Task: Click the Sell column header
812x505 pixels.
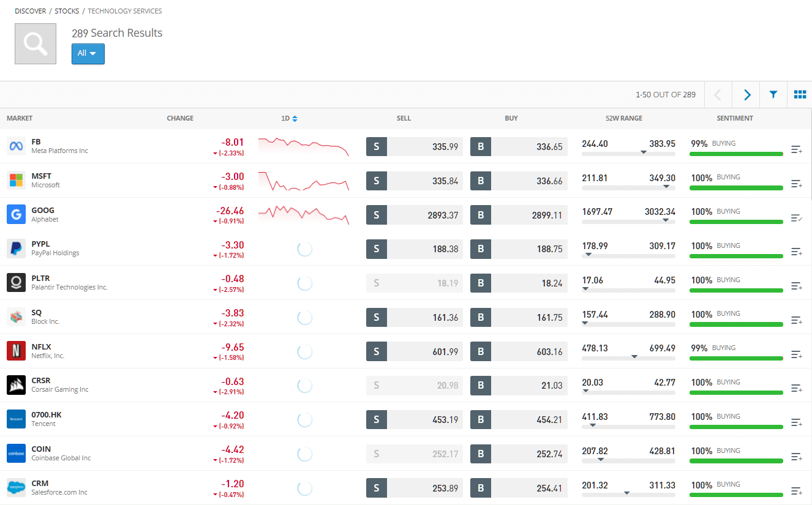Action: (x=404, y=118)
